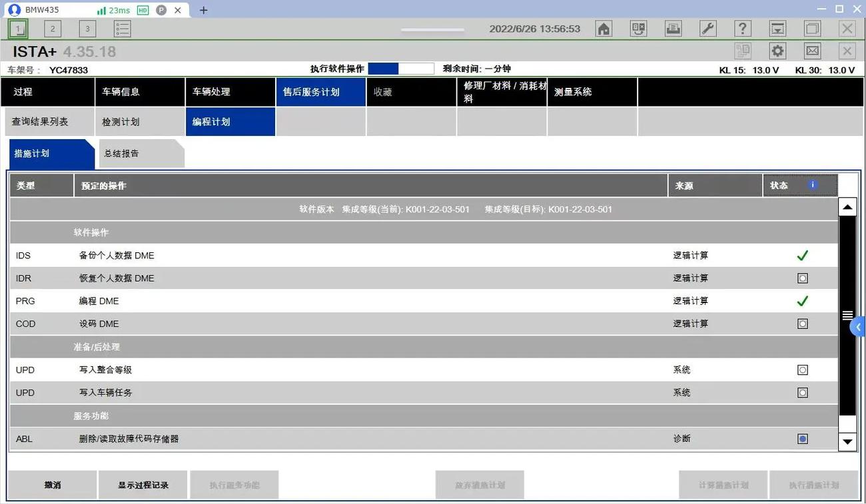Click the 执行软件操作 progress bar
This screenshot has width=866, height=504.
point(401,69)
